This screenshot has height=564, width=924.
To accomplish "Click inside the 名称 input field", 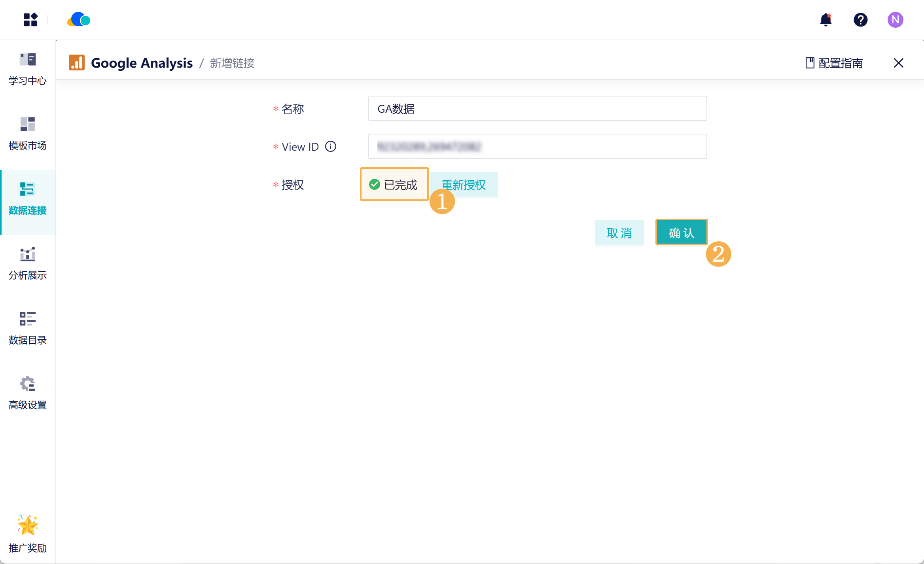I will [x=537, y=109].
